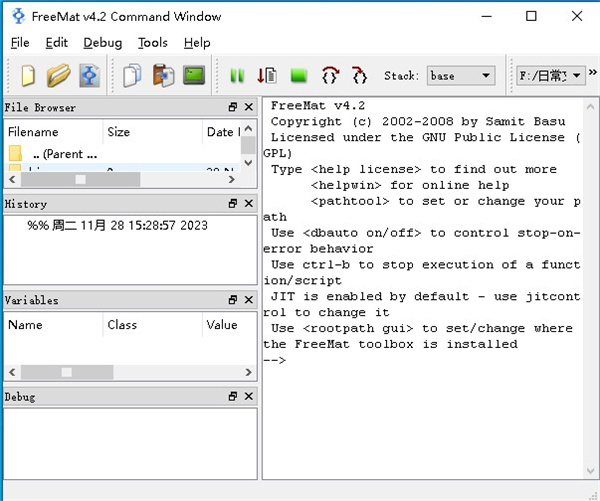Click the New file toolbar icon
The height and width of the screenshot is (501, 600).
click(x=28, y=75)
